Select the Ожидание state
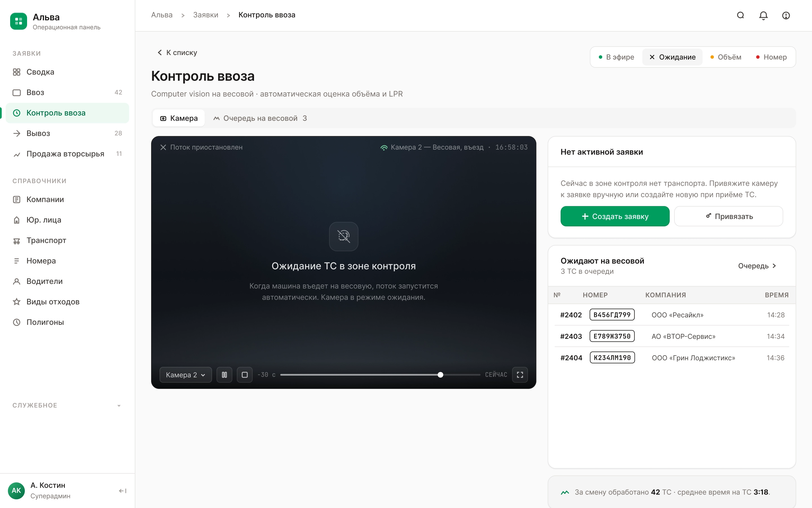 (672, 57)
